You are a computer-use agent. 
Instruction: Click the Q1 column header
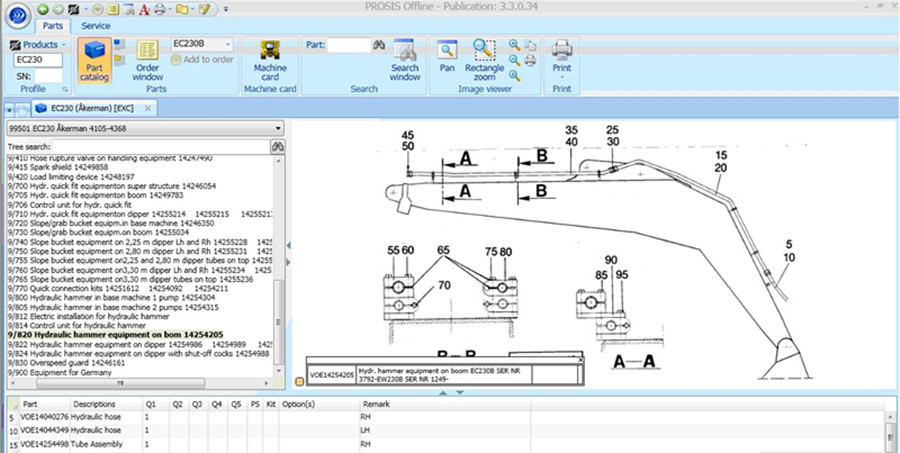[x=150, y=404]
